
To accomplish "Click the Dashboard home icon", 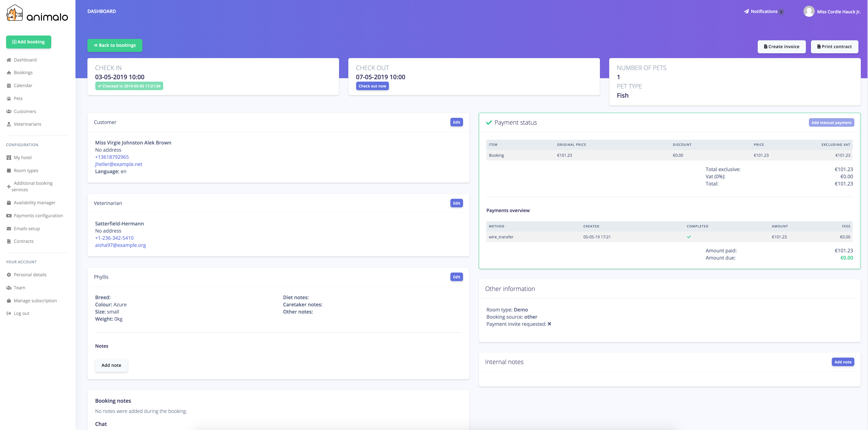I will 9,60.
